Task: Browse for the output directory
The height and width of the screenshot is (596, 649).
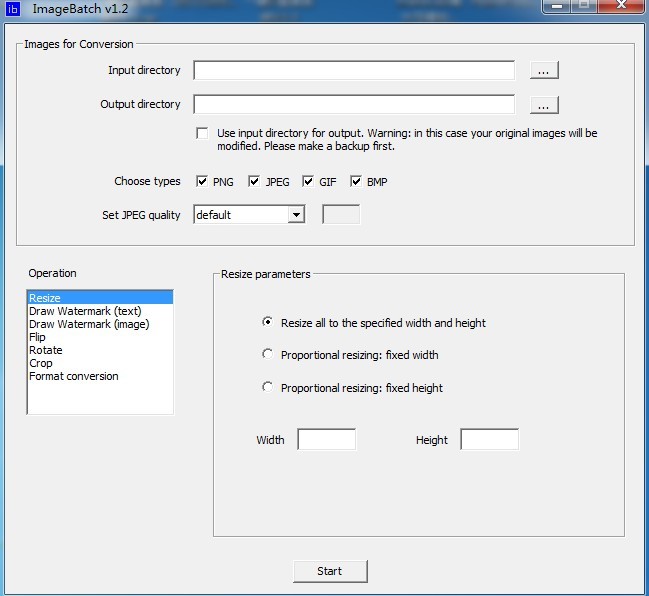Action: (543, 105)
